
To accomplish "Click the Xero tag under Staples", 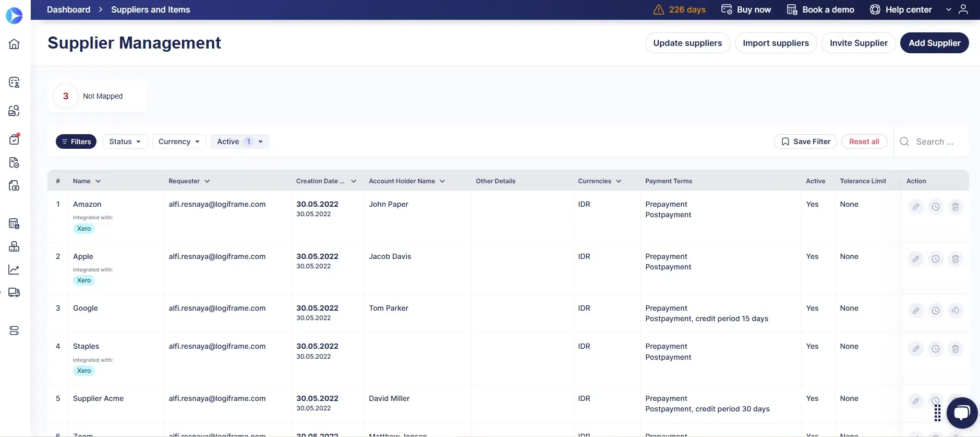I will click(84, 371).
